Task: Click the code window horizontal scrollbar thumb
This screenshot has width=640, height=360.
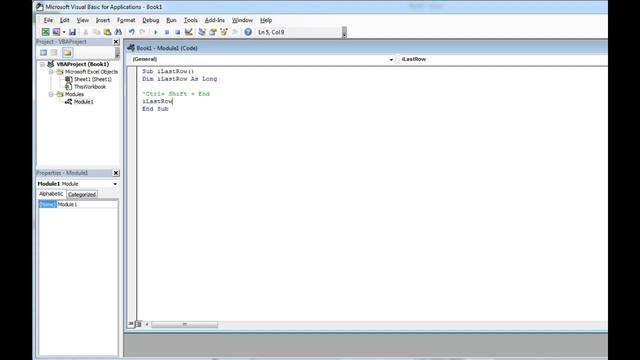Action: (184, 324)
